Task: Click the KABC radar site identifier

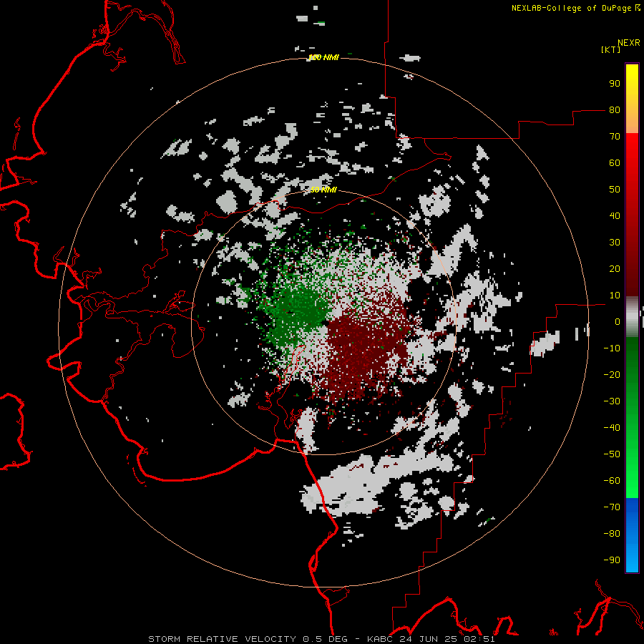Action: (382, 639)
